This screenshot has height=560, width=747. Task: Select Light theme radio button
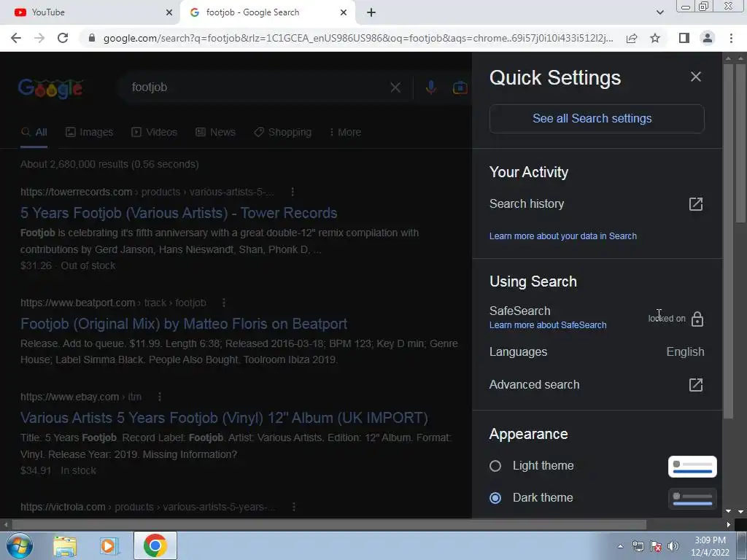pyautogui.click(x=495, y=466)
